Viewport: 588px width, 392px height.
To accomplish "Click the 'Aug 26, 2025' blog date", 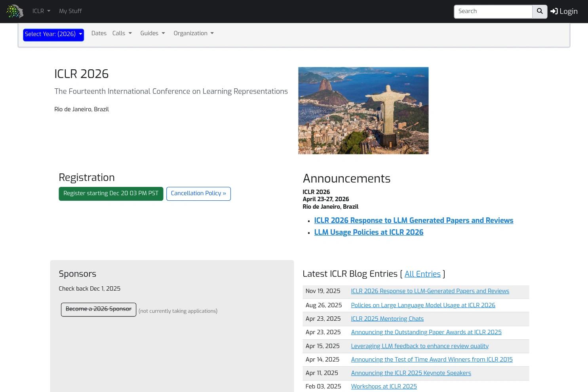I will point(323,305).
